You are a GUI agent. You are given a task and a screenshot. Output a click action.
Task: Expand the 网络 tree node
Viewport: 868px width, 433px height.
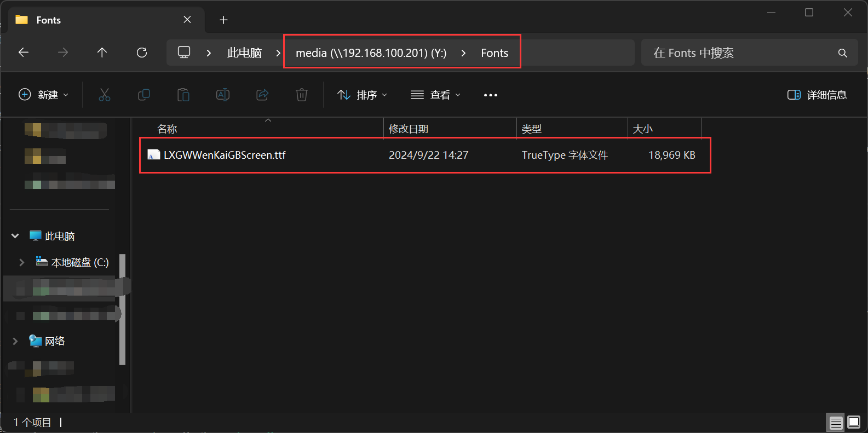point(15,341)
